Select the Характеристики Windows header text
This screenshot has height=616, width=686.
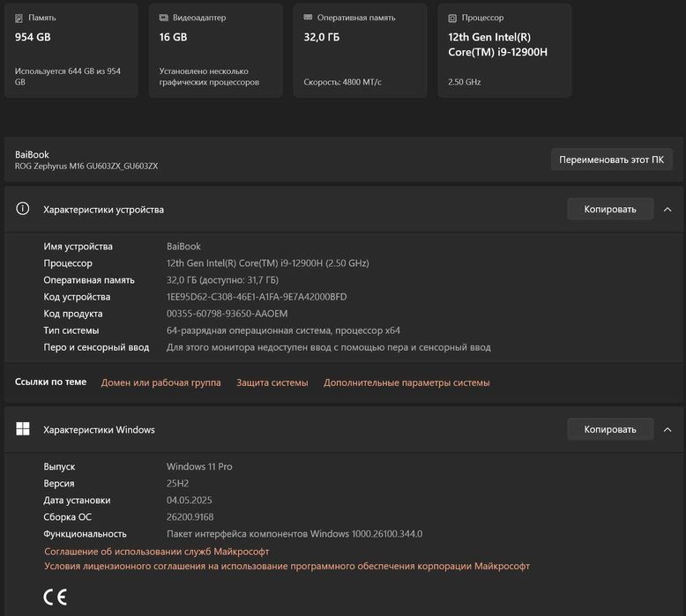point(99,430)
